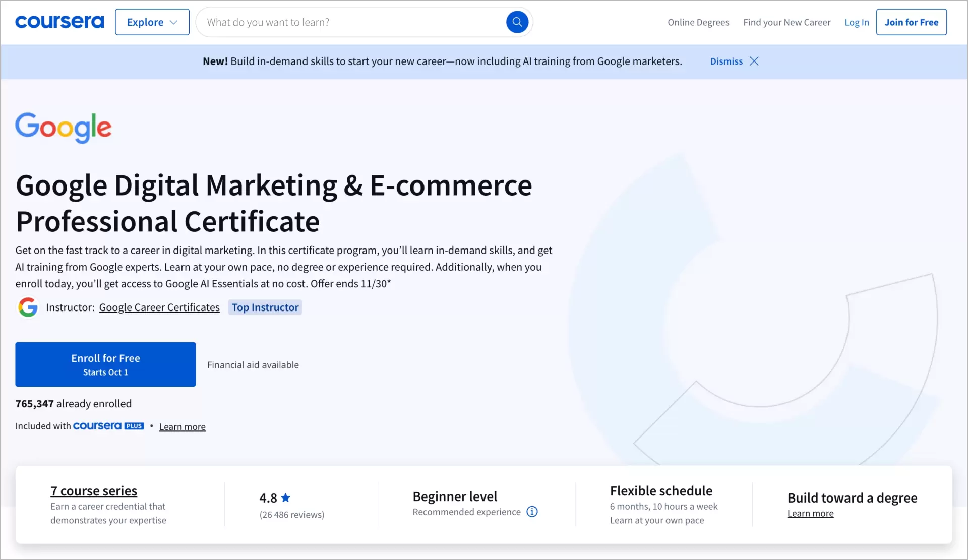This screenshot has height=560, width=968.
Task: Click Learn more beside Coursera Plus
Action: coord(182,426)
